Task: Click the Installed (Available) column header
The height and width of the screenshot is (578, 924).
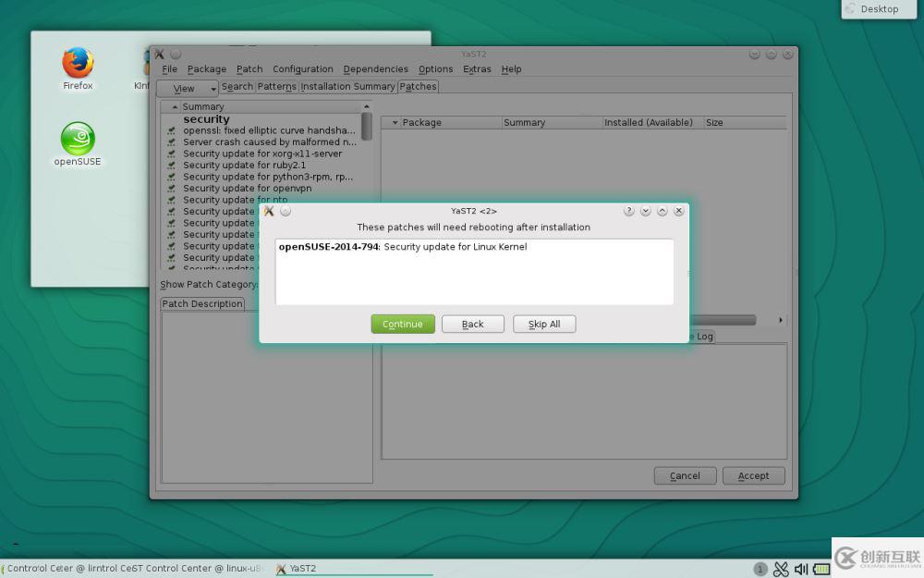Action: point(653,123)
